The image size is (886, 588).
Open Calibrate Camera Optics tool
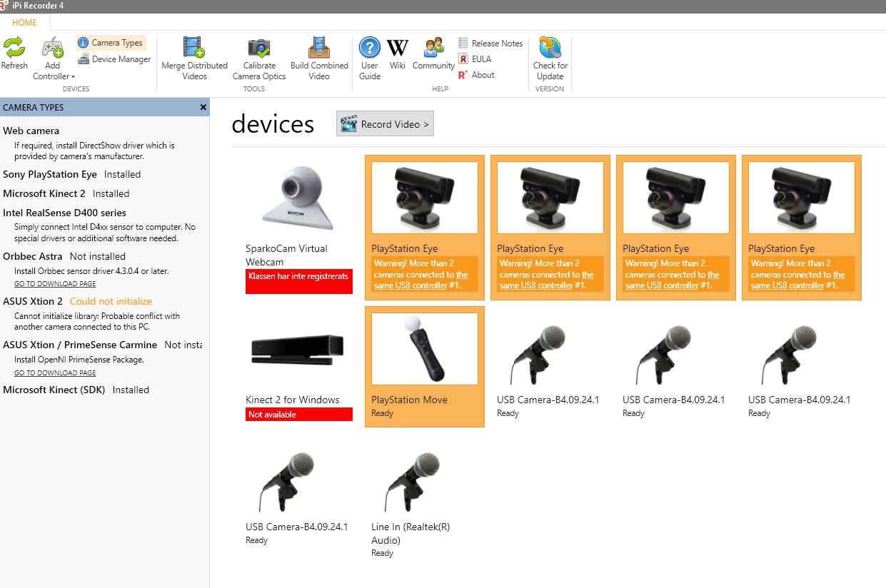pos(259,59)
